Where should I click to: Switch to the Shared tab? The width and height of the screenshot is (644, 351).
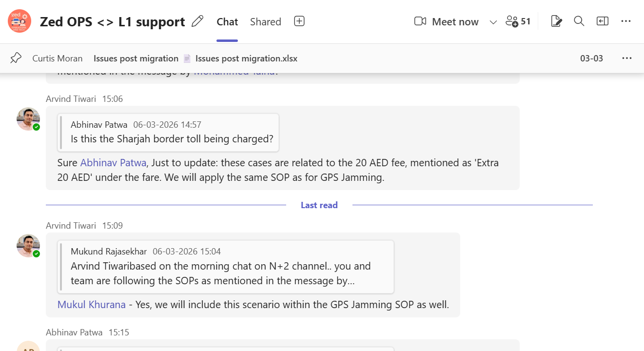[266, 22]
